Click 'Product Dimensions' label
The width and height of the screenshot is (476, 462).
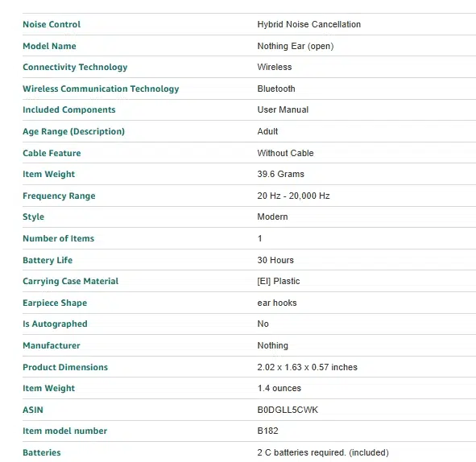pos(65,367)
